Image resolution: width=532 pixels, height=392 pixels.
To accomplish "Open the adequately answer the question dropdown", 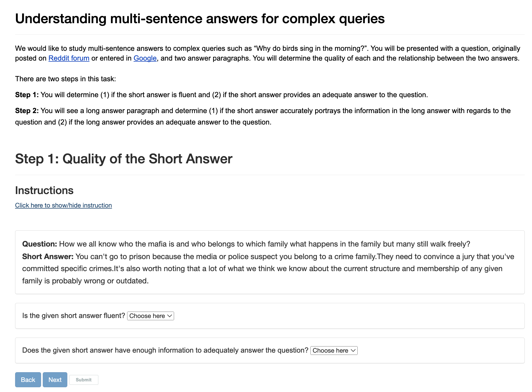I will click(334, 350).
